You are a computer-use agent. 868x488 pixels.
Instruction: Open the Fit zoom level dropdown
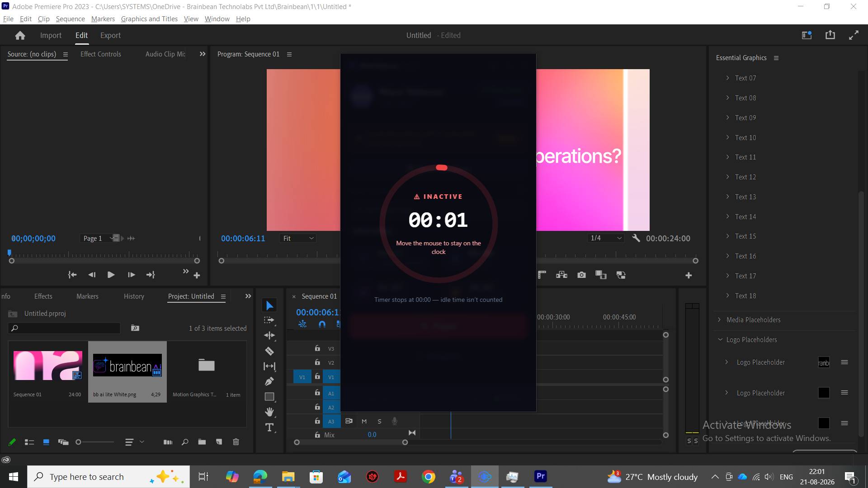coord(298,238)
